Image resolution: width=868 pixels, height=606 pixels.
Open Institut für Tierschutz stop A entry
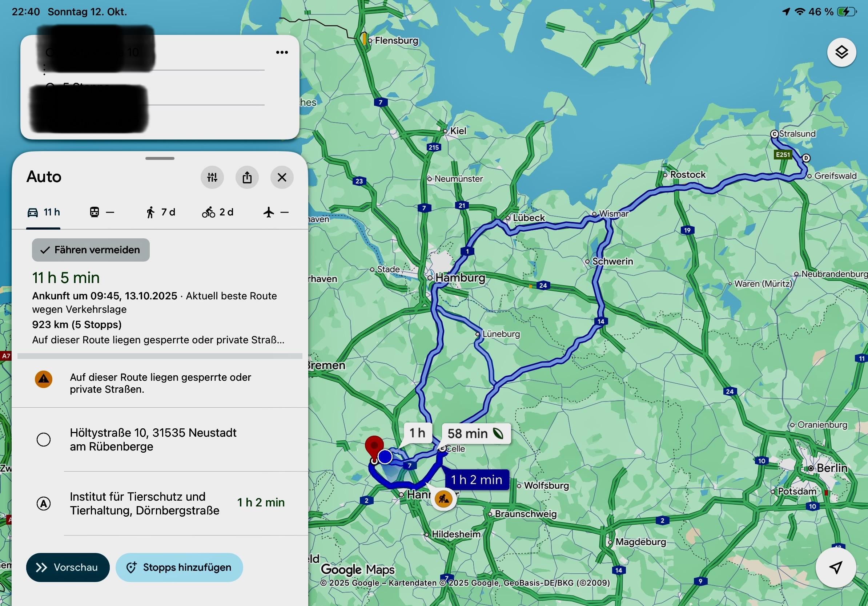coord(144,503)
